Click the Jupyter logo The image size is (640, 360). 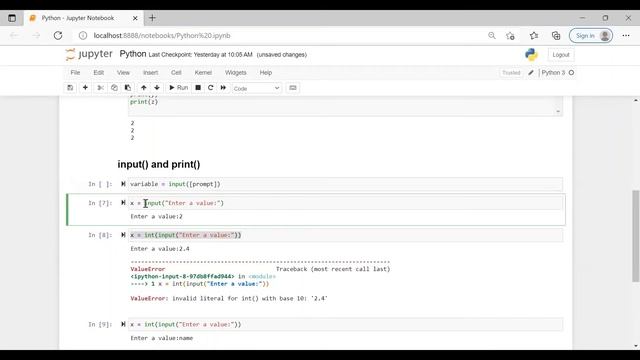[89, 54]
